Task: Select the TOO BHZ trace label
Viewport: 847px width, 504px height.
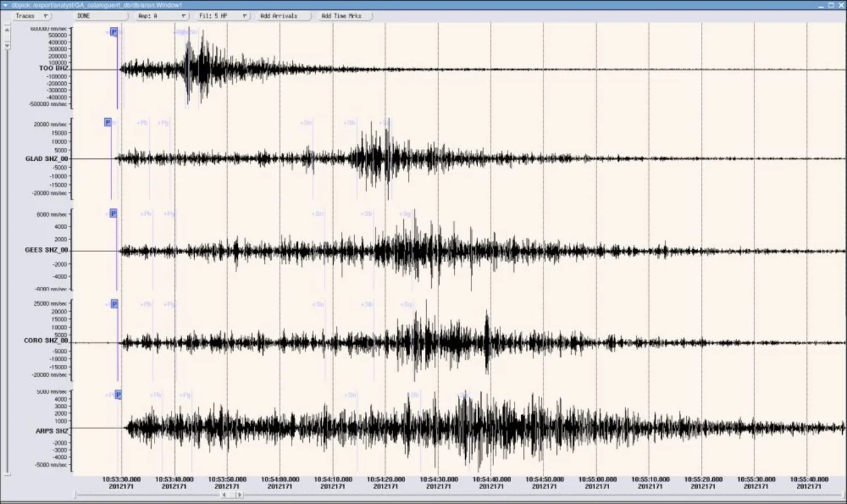Action: coord(54,68)
